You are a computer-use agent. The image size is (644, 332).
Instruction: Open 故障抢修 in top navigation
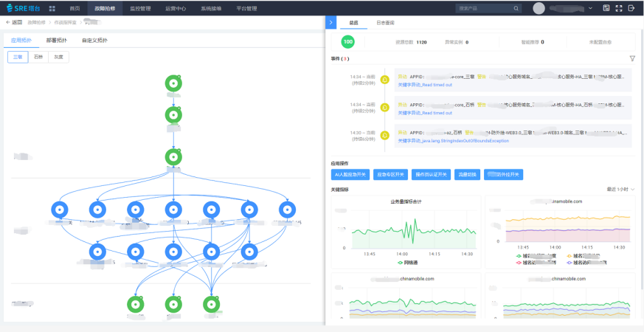(x=105, y=8)
